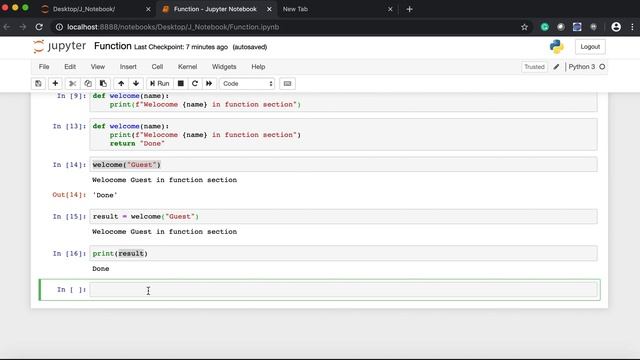640x360 pixels.
Task: Open the Help menu
Action: pos(258,67)
